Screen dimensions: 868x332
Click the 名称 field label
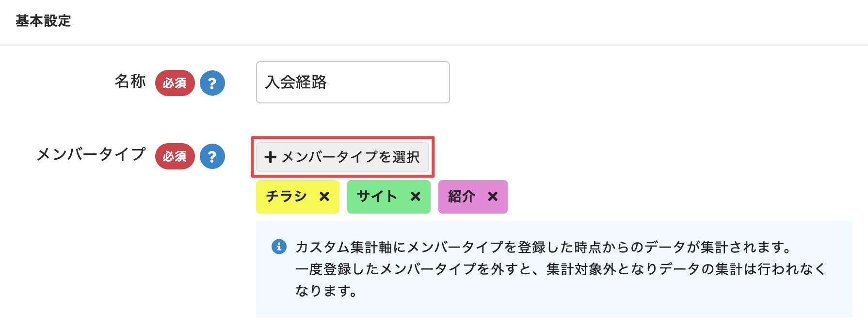(x=130, y=81)
